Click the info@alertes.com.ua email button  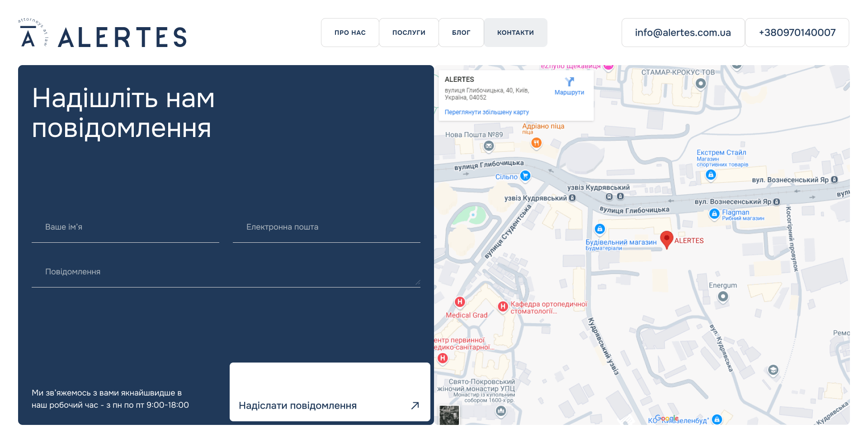(683, 33)
